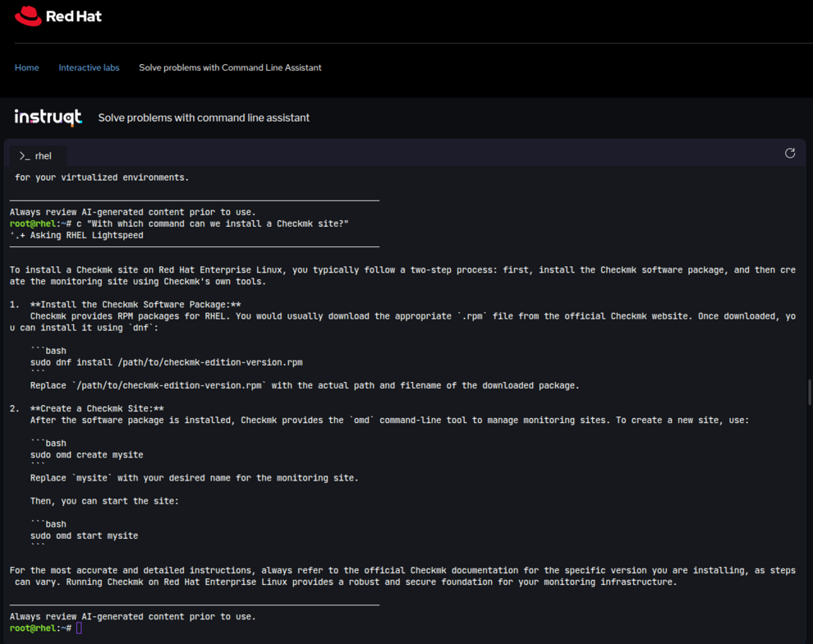Open the Interactive labs link

[89, 67]
